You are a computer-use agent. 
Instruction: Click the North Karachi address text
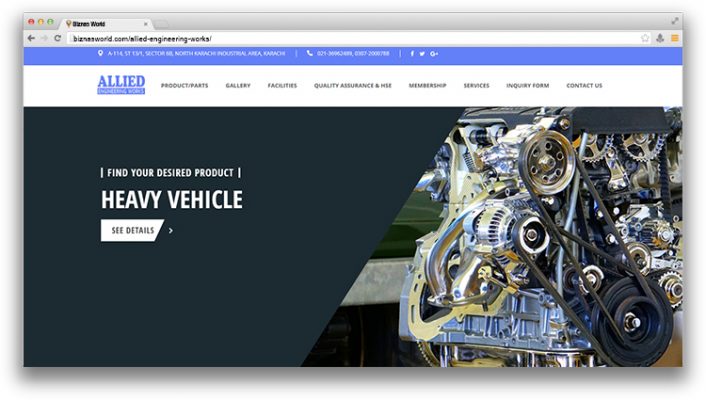tap(196, 53)
